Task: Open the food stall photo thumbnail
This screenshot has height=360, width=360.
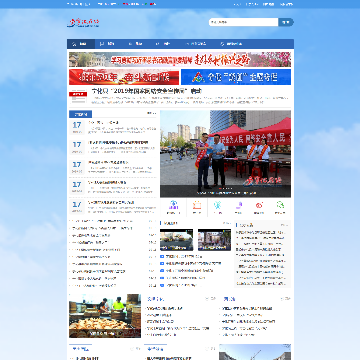Action: (x=105, y=316)
